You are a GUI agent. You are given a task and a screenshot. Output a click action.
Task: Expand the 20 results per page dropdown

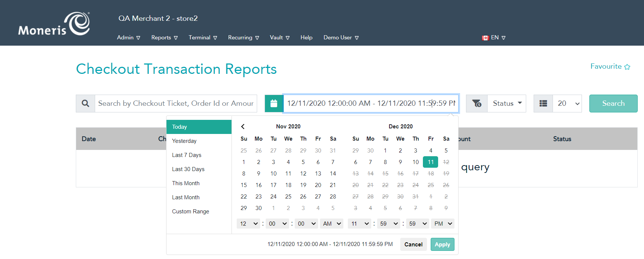pyautogui.click(x=567, y=104)
